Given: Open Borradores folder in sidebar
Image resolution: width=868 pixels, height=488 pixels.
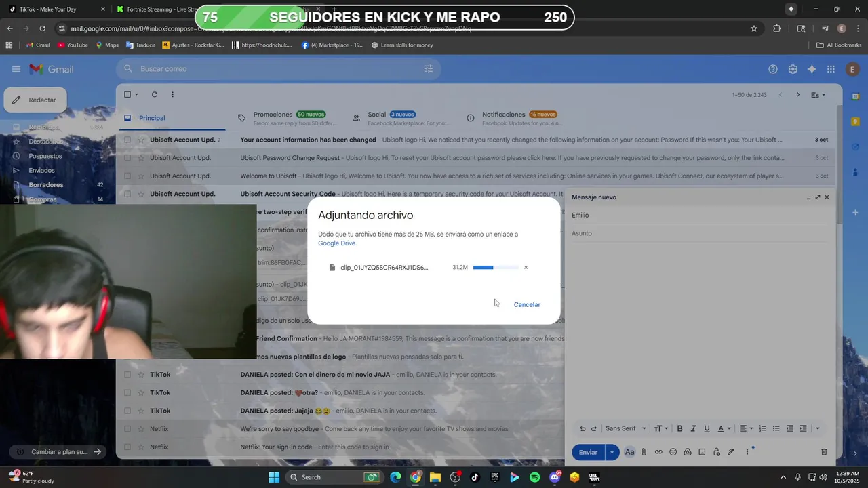Looking at the screenshot, I should tap(46, 185).
